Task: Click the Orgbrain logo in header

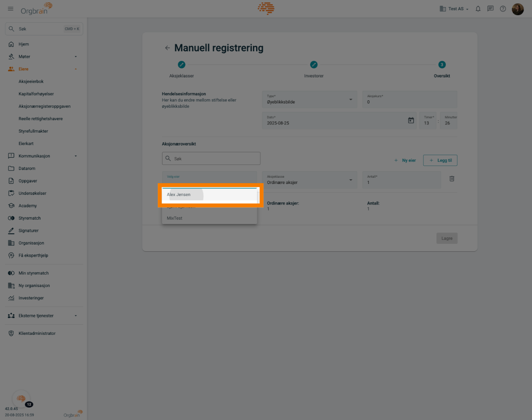Action: [x=37, y=9]
